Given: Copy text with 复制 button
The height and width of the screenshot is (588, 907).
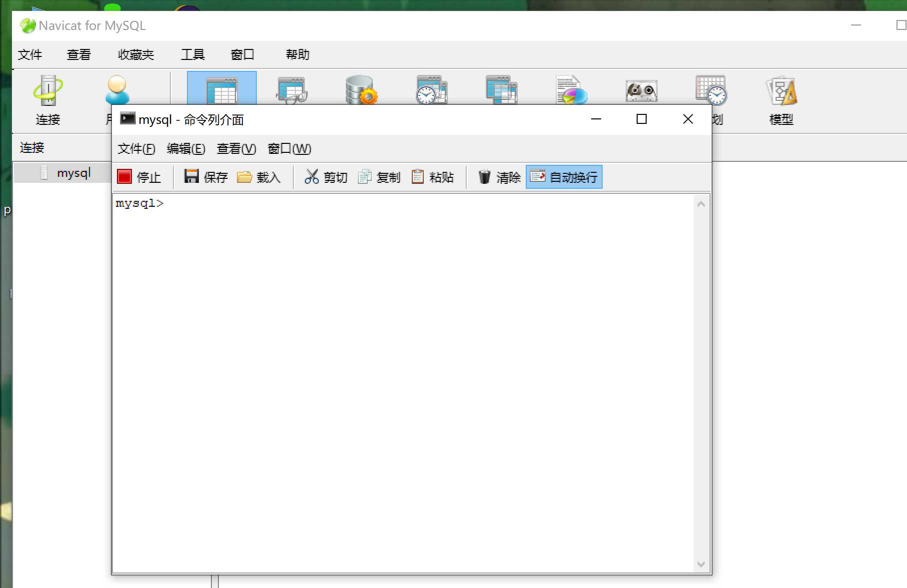Looking at the screenshot, I should pyautogui.click(x=379, y=177).
